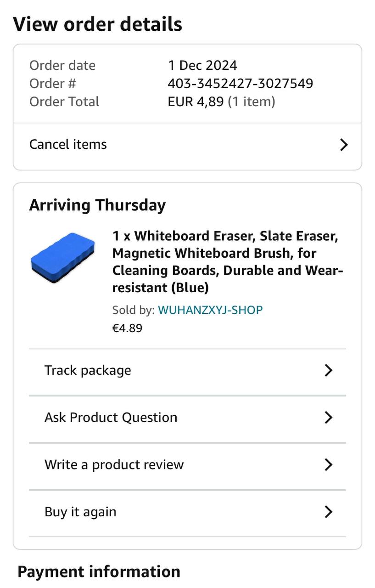Open the Write a product review text
Screen dimensions: 375x588
(114, 464)
